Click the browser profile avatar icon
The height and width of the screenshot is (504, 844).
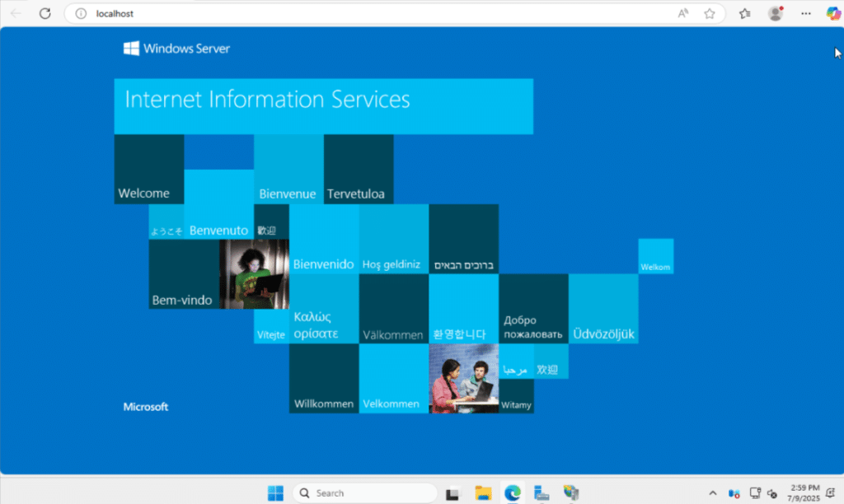(776, 13)
